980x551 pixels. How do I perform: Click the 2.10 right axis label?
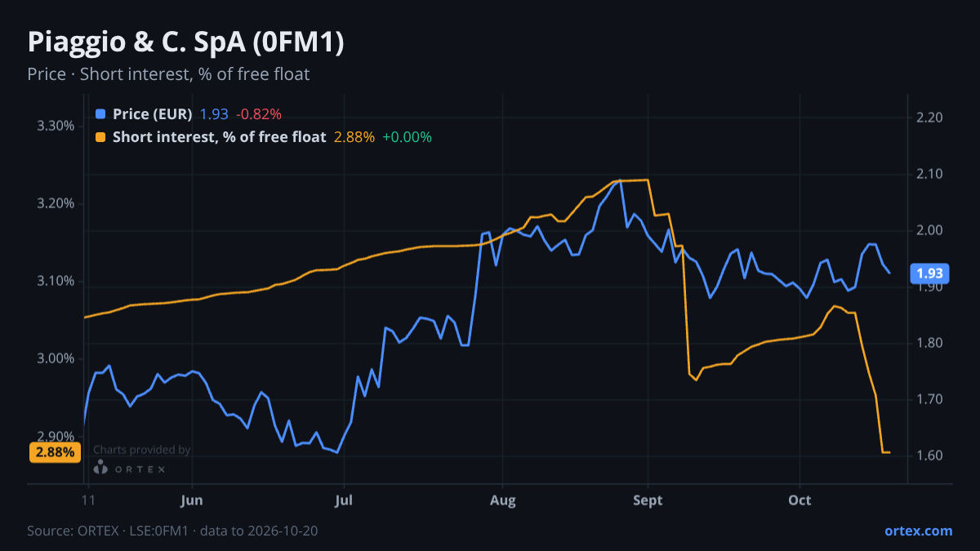(930, 174)
